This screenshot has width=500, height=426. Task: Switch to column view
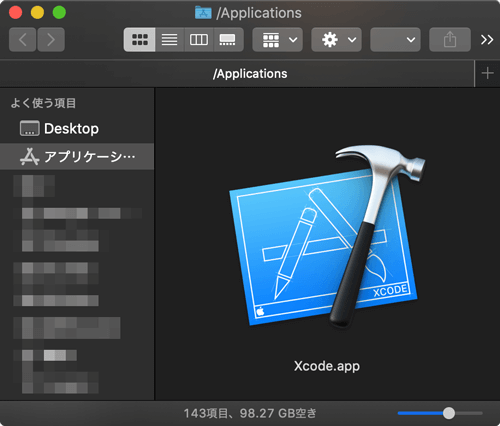pos(199,40)
